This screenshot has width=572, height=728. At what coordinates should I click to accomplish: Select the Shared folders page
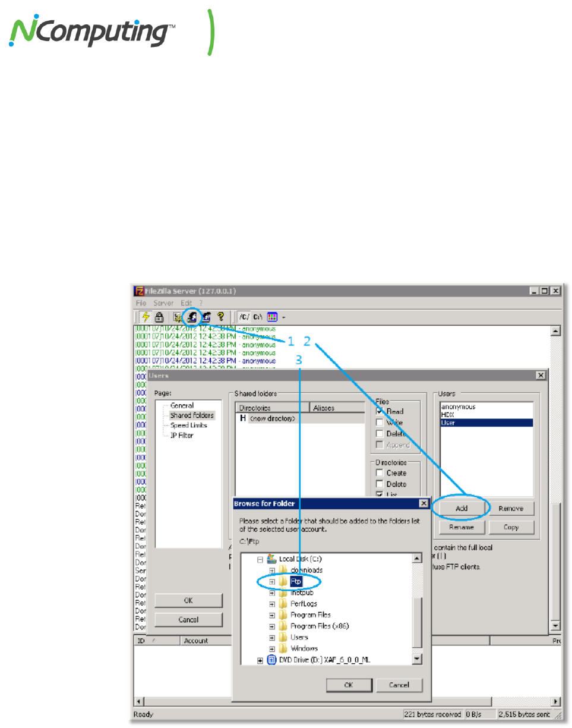(191, 415)
